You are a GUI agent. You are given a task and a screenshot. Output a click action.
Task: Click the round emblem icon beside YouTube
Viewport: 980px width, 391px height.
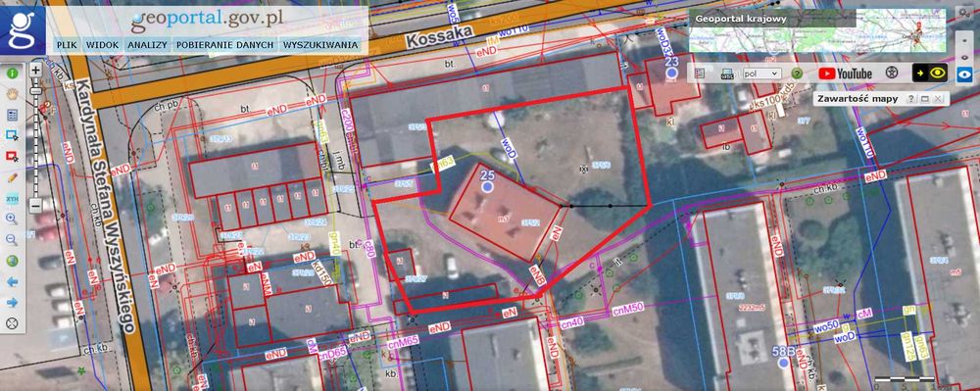click(x=892, y=73)
